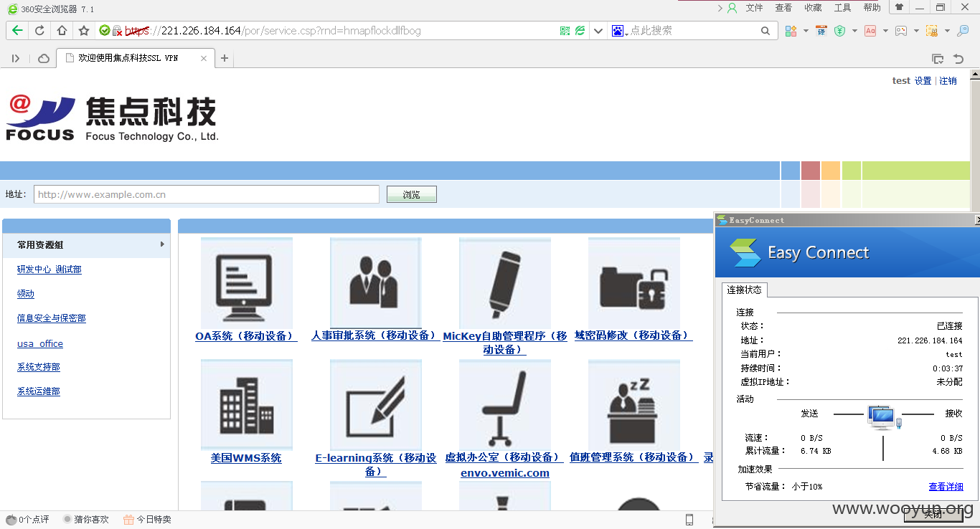The width and height of the screenshot is (980, 529).
Task: Open the E-learning系统 pencil icon
Action: 375,405
